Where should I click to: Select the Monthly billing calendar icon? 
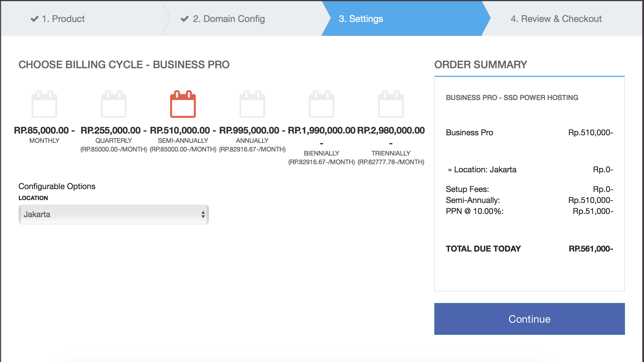point(44,104)
